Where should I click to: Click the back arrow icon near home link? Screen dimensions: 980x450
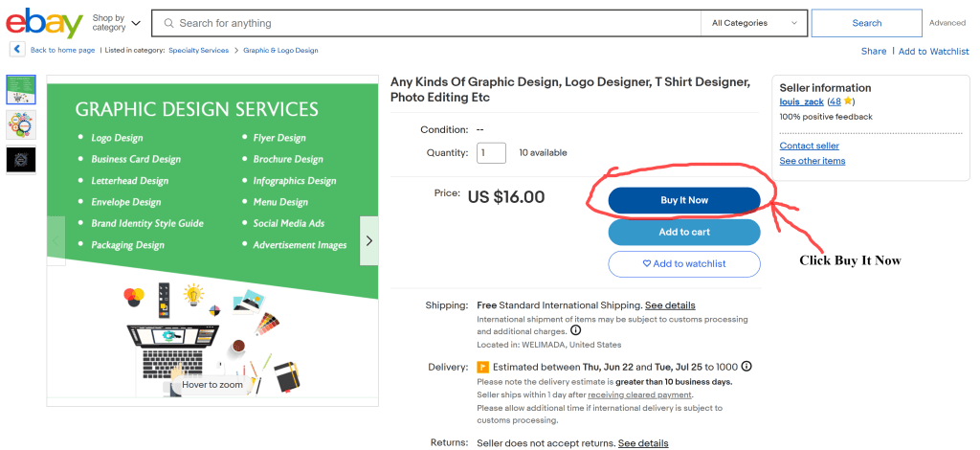17,50
